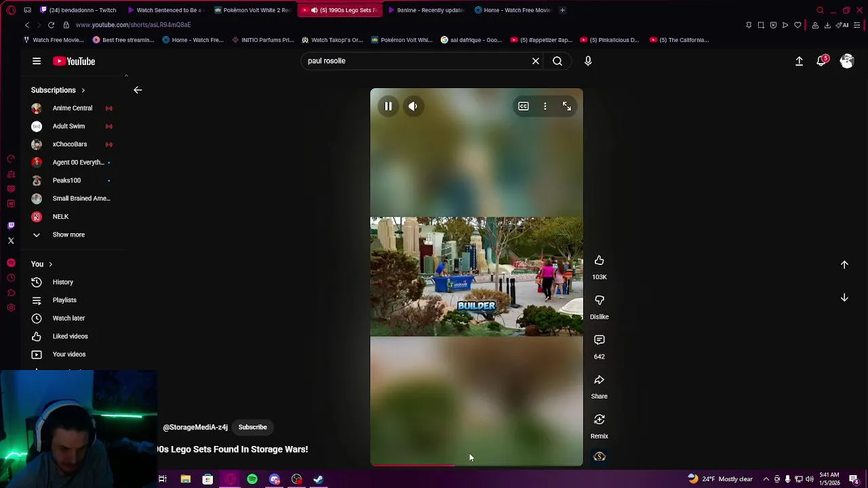Viewport: 868px width, 488px height.
Task: Open the Twitch icon in Opera sidebar
Action: pos(11,226)
